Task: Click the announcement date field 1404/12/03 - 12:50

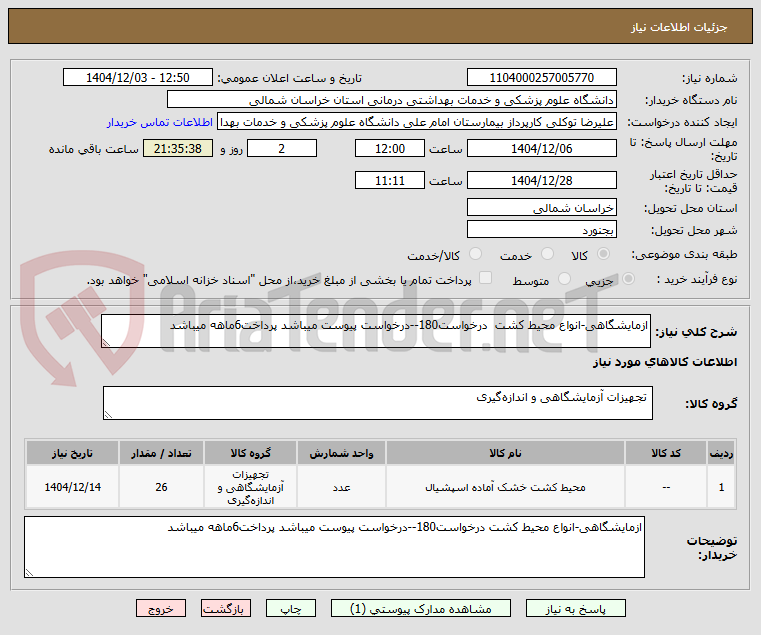Action: coord(138,78)
